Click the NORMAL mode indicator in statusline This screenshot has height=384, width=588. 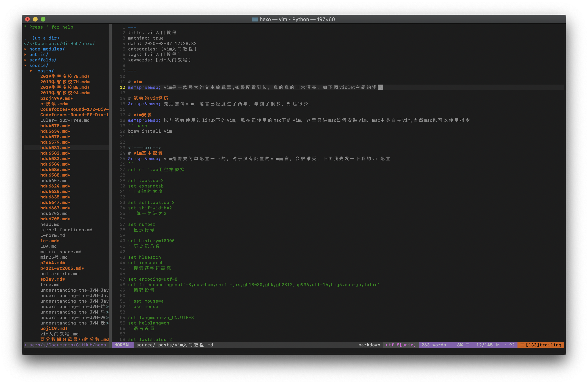point(122,345)
